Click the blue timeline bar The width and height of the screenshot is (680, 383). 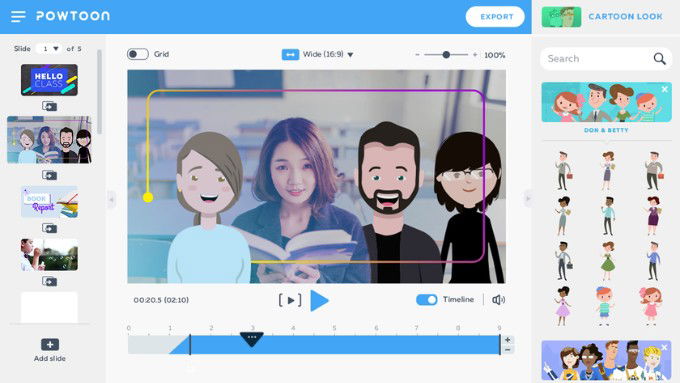tap(345, 345)
